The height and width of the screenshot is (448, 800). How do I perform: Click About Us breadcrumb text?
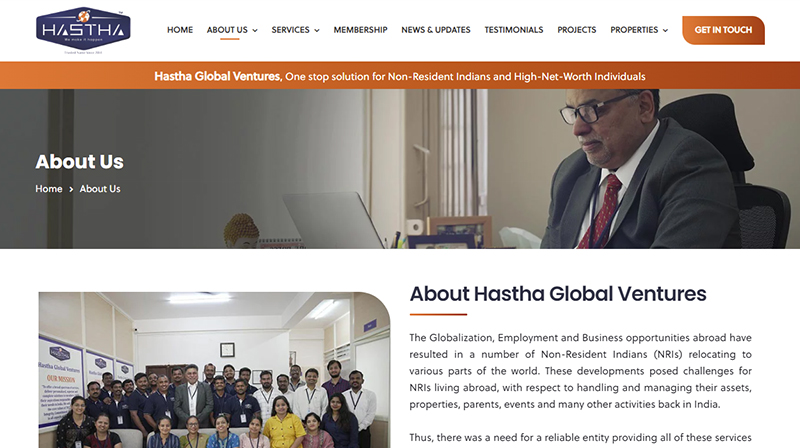pos(100,189)
